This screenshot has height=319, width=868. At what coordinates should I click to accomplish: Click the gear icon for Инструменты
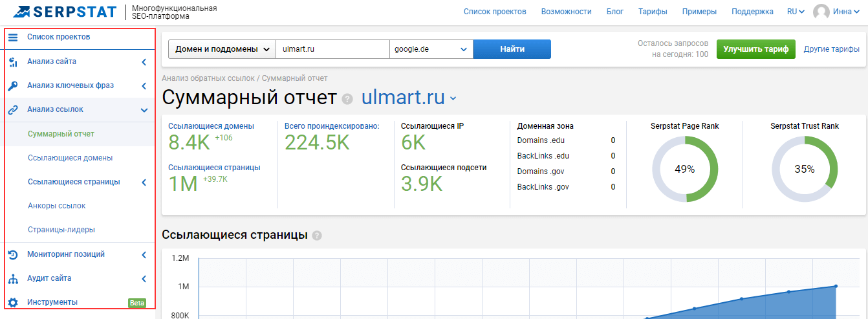(13, 303)
